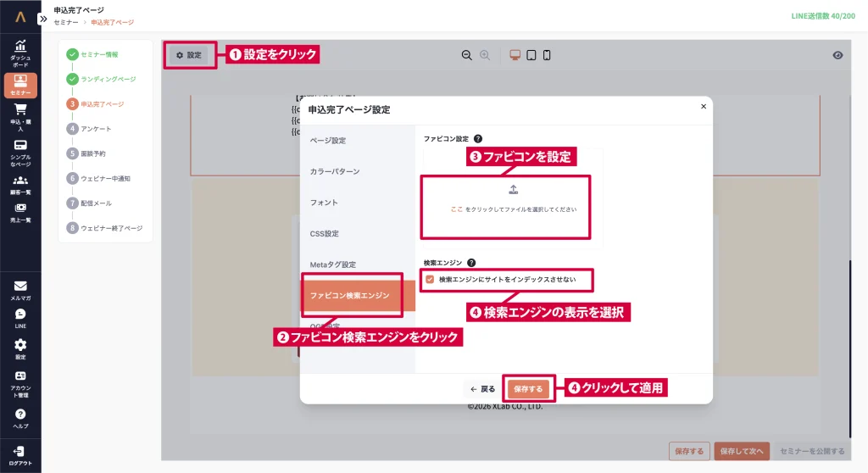Viewport: 868px width, 473px height.
Task: Toggle the eye preview visibility icon
Action: (837, 55)
